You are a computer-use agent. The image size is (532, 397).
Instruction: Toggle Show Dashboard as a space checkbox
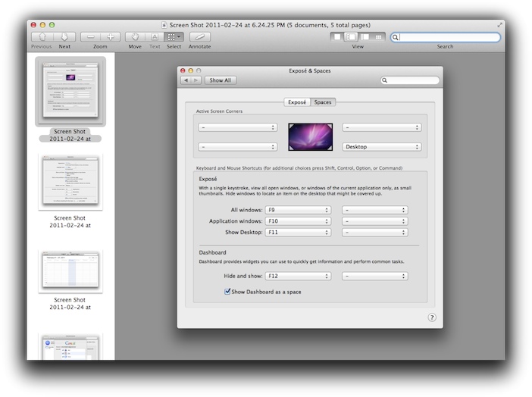tap(227, 292)
